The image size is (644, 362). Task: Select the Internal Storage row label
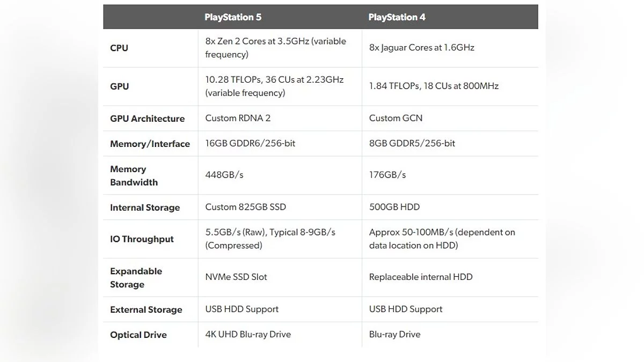pyautogui.click(x=145, y=208)
